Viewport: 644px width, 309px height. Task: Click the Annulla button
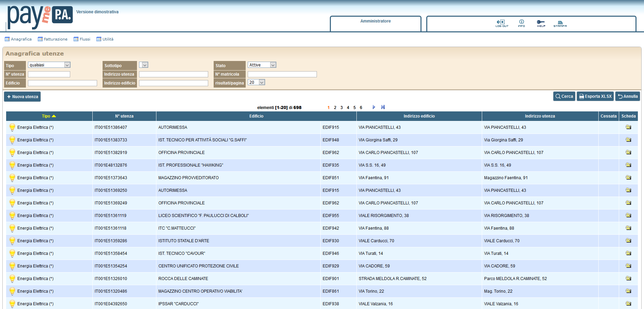coord(628,96)
